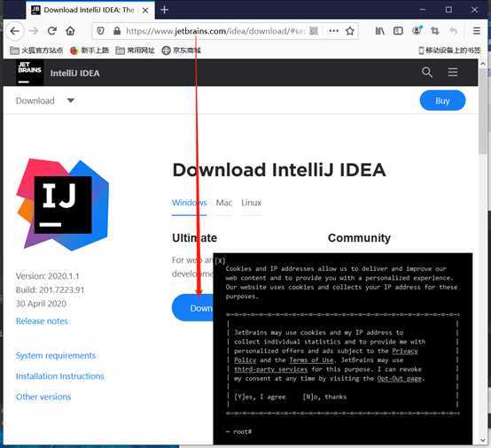Open the JetBrains site hamburger menu

click(453, 73)
